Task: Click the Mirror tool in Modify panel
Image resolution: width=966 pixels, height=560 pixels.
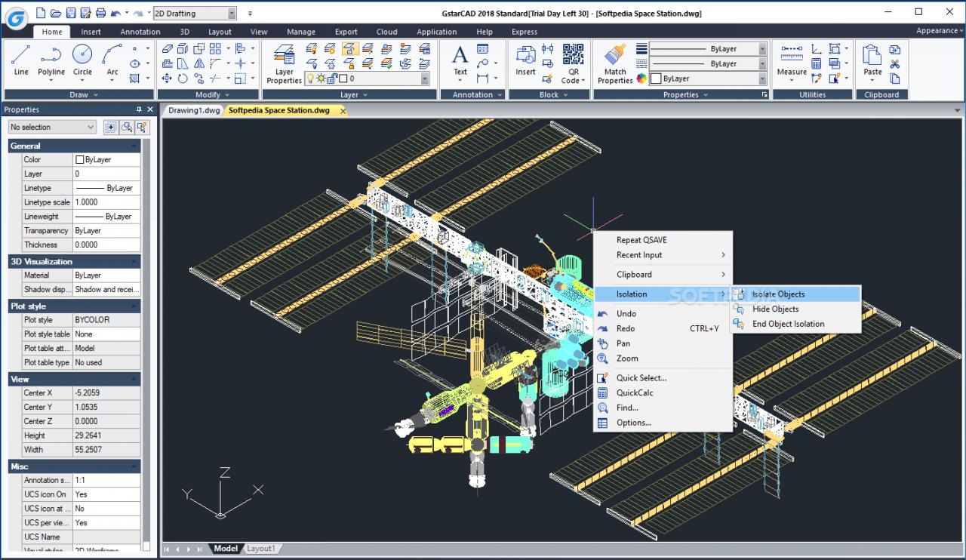Action: click(x=199, y=63)
